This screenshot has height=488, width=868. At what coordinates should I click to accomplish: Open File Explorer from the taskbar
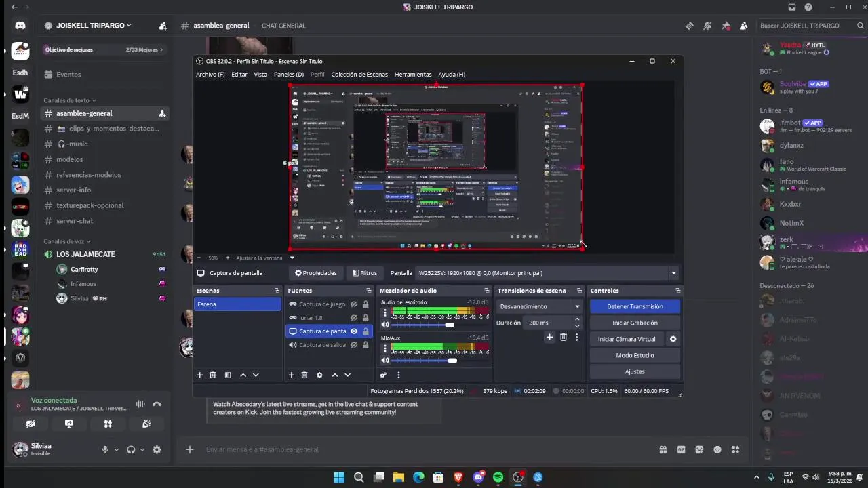[x=399, y=477]
